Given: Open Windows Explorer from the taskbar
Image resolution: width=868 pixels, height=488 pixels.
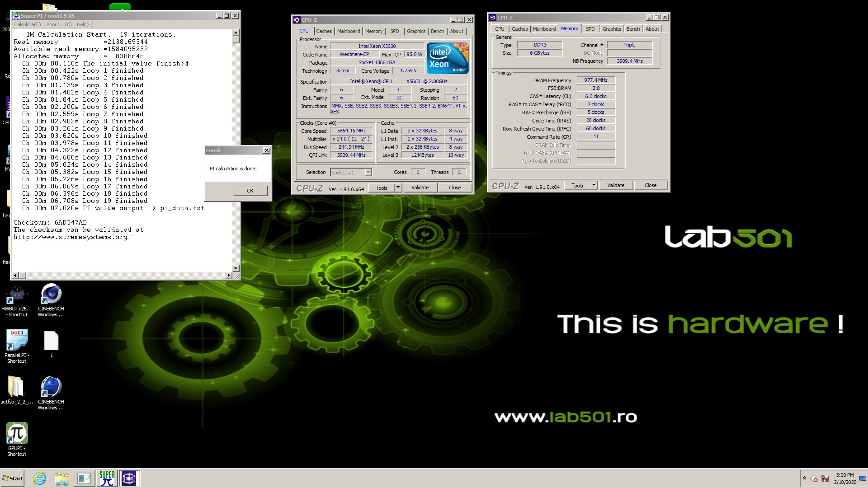Looking at the screenshot, I should [62, 479].
